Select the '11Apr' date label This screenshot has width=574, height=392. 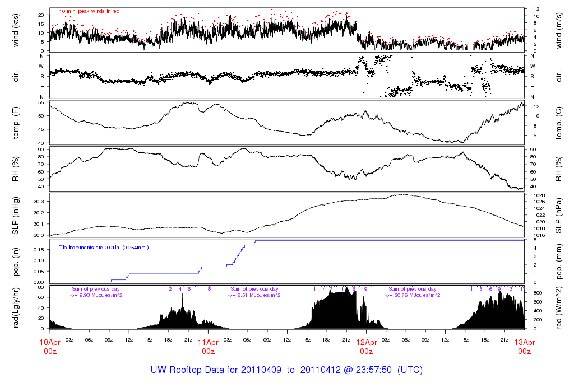click(208, 343)
